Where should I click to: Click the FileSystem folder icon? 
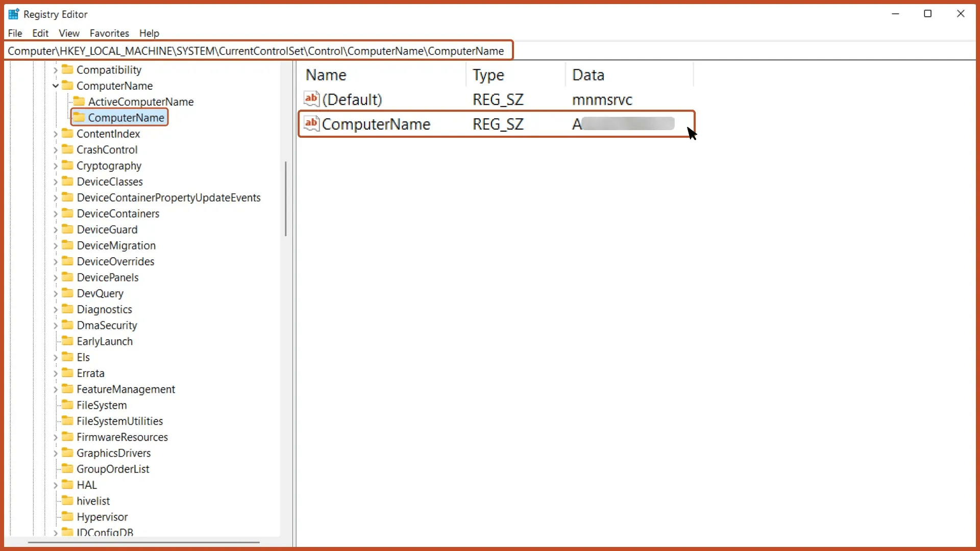[x=67, y=405]
